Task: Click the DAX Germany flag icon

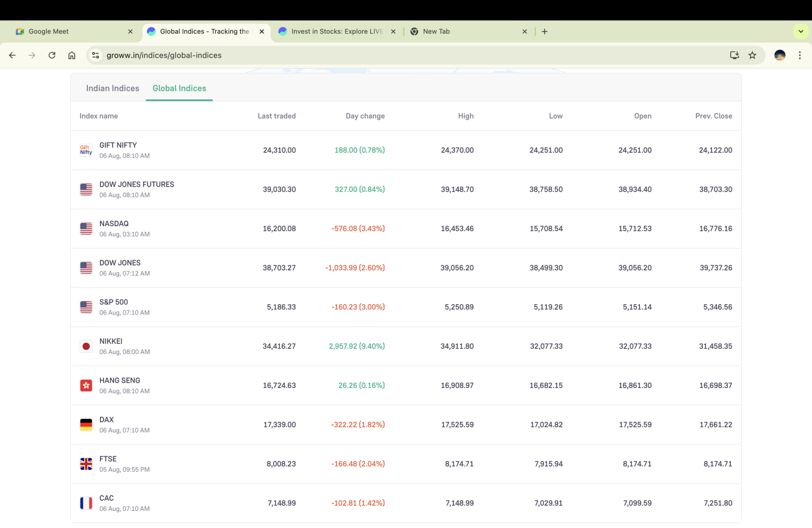Action: [86, 425]
